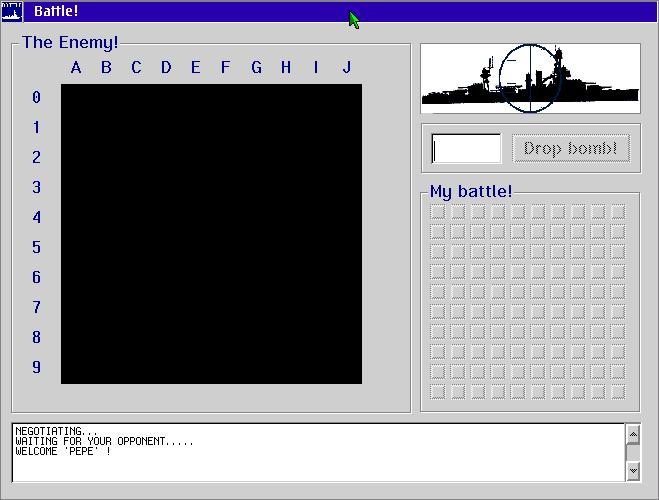Click column letter C above enemy grid
Image resolution: width=659 pixels, height=500 pixels.
(x=136, y=67)
